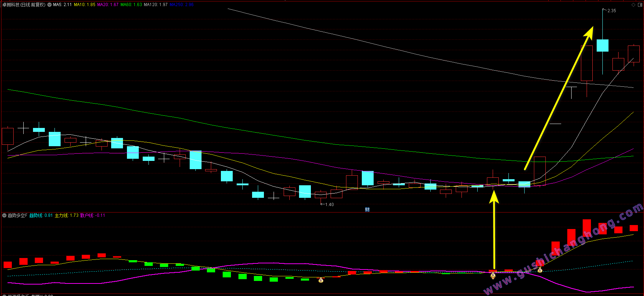Select the green MA60: 1.63 label
644x296 pixels.
click(x=131, y=5)
